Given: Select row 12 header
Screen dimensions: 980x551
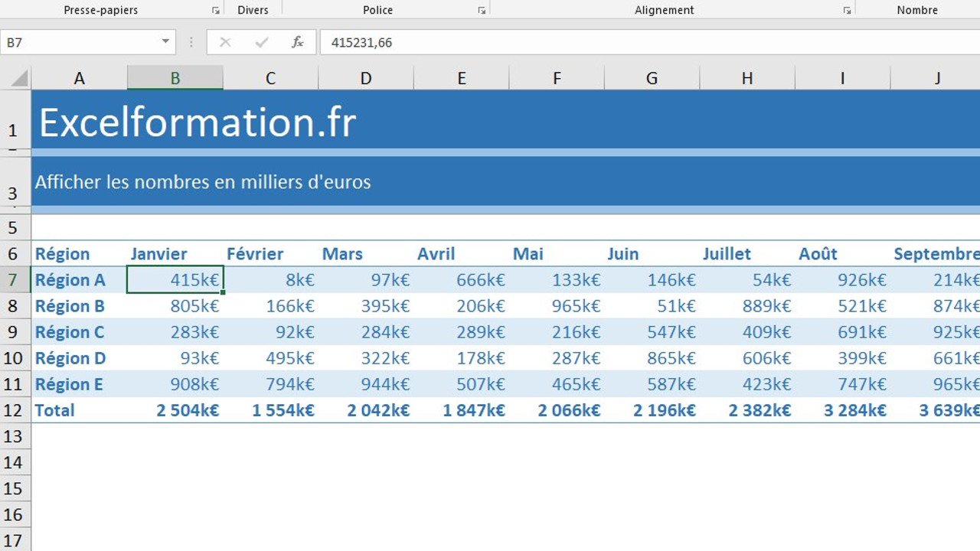Looking at the screenshot, I should 15,410.
